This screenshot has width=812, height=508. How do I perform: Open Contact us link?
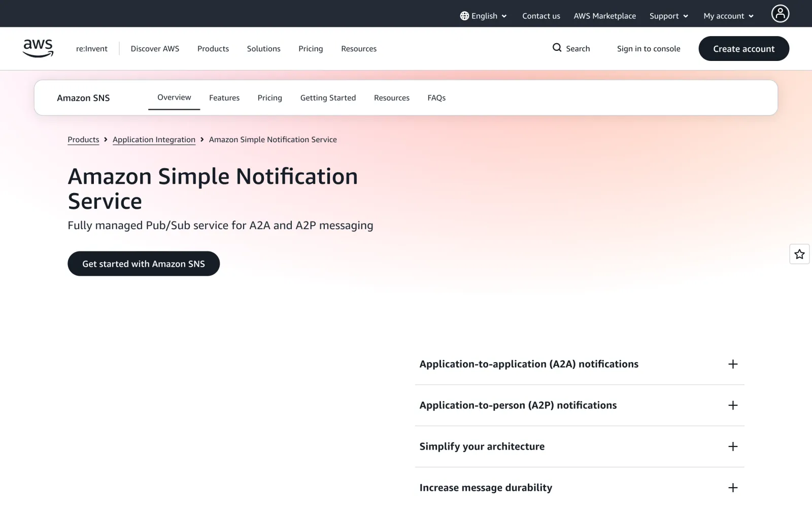click(541, 16)
